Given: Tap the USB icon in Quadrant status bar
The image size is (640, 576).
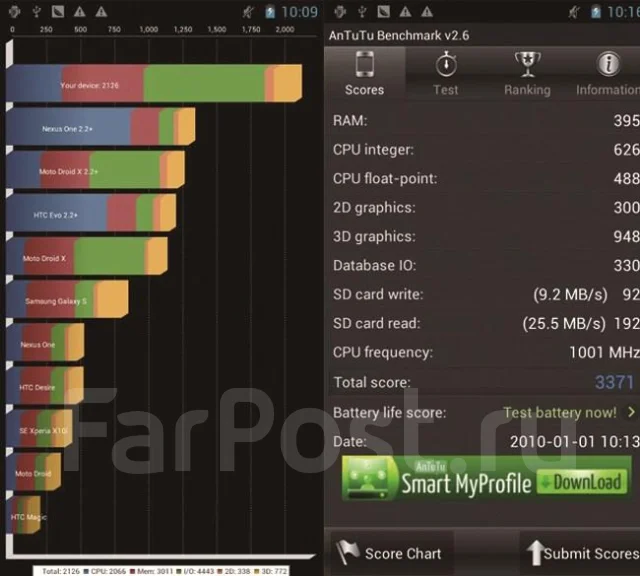Looking at the screenshot, I should [36, 12].
